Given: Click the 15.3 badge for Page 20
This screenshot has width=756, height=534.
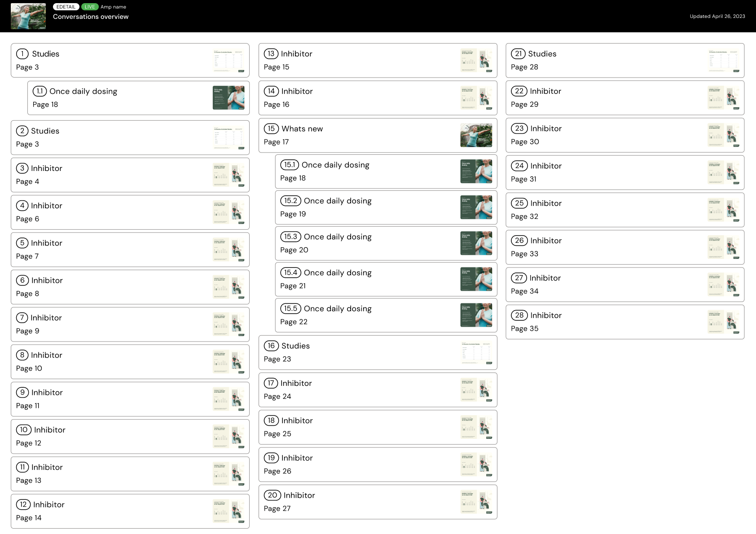Looking at the screenshot, I should click(x=290, y=236).
